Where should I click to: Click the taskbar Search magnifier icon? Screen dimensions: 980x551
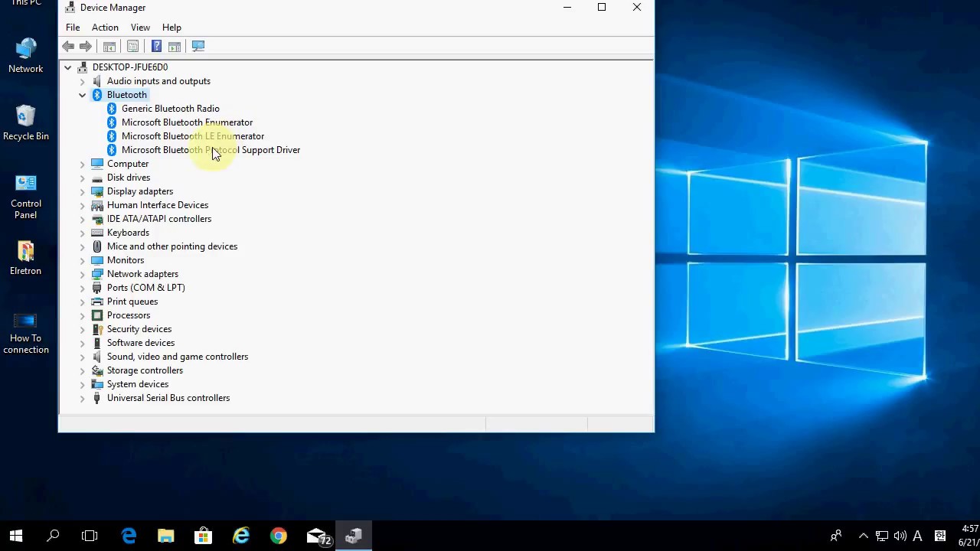pos(53,536)
